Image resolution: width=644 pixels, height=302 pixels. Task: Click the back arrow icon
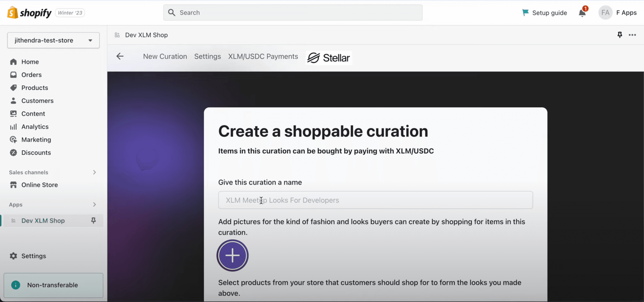click(x=120, y=56)
